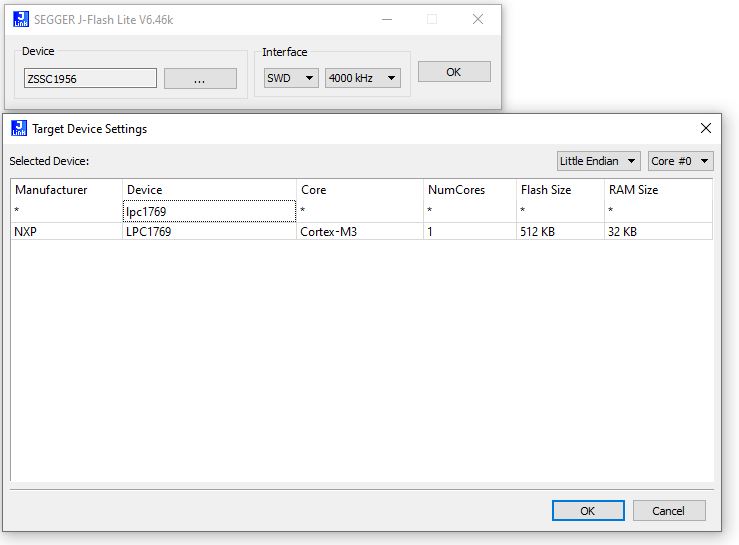Minimize the SEGGER J-Flash Lite window
The width and height of the screenshot is (739, 545).
pyautogui.click(x=387, y=19)
